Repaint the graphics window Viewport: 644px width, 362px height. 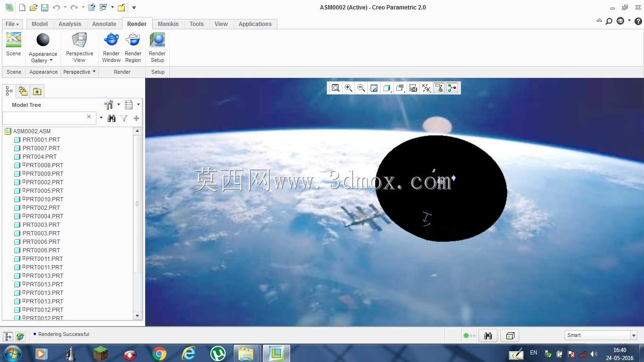(x=374, y=88)
